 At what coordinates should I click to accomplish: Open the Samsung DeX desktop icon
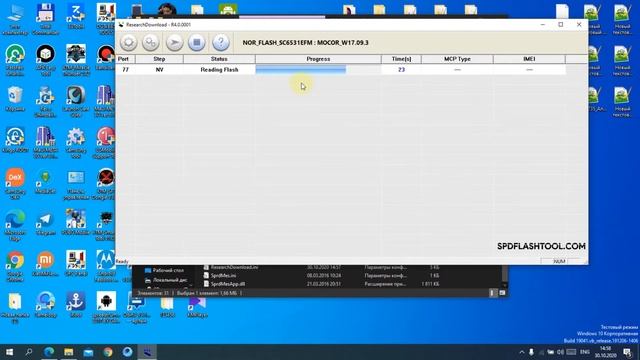[x=15, y=184]
